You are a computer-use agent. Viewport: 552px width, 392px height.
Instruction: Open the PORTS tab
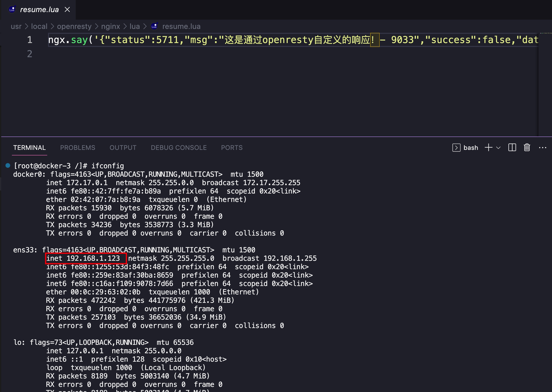coord(232,147)
